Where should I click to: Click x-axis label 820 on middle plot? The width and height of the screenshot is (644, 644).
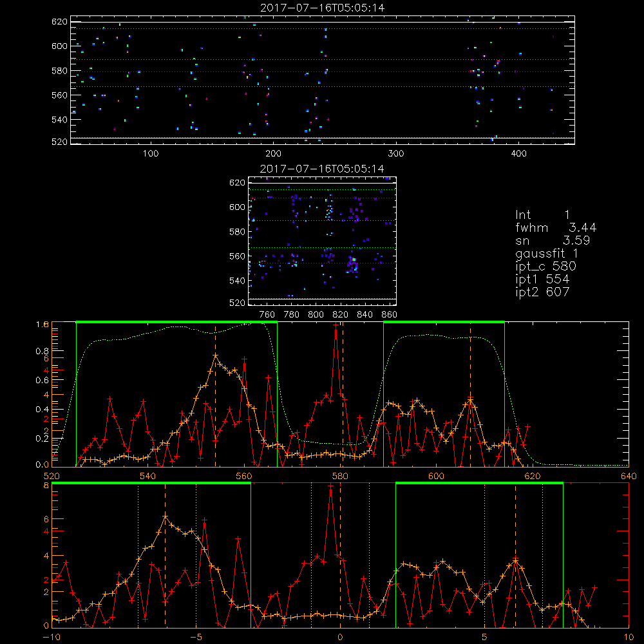(x=341, y=315)
